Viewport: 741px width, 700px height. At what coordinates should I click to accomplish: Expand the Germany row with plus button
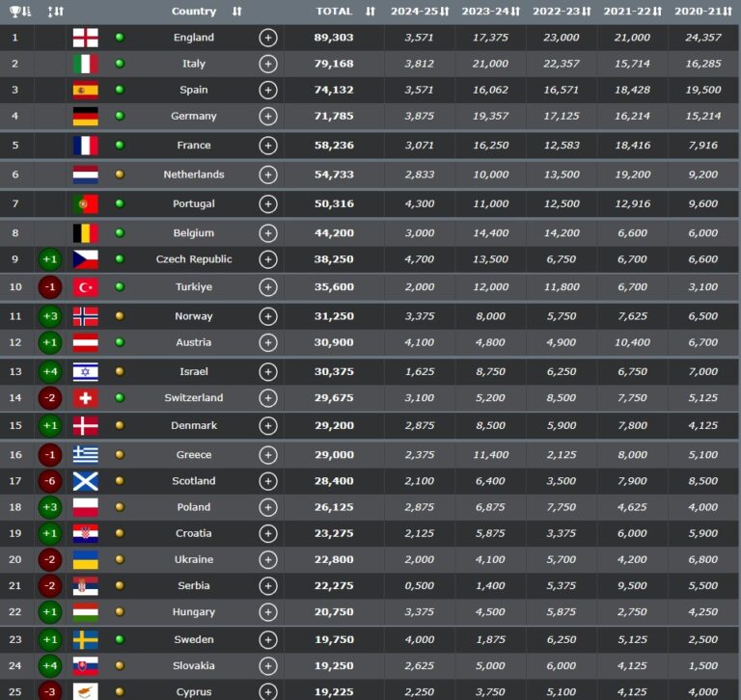click(268, 116)
